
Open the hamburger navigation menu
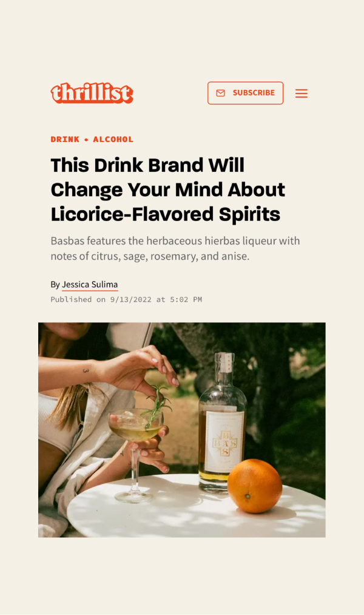pos(302,93)
